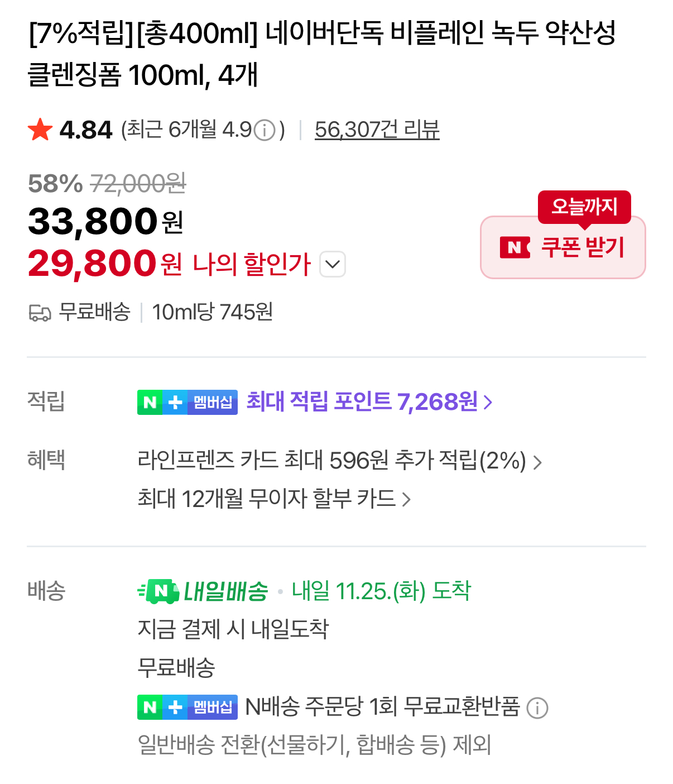The image size is (673, 784).
Task: Expand 나의 할인가 dropdown chevron
Action: (x=333, y=264)
